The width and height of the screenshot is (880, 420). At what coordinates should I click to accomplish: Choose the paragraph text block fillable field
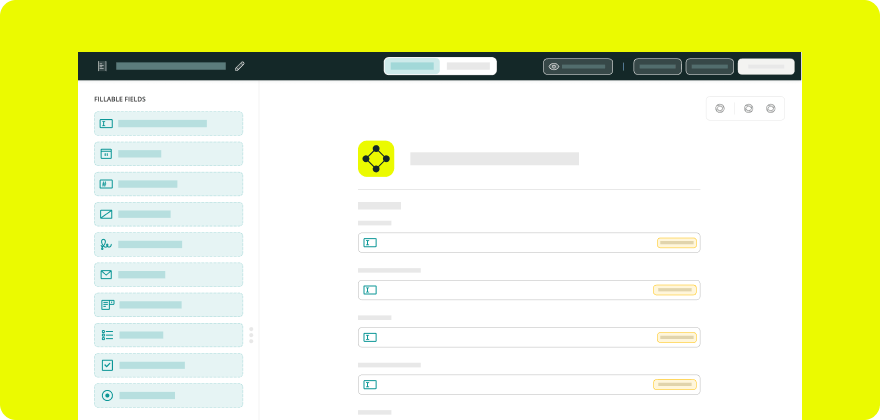[168, 305]
